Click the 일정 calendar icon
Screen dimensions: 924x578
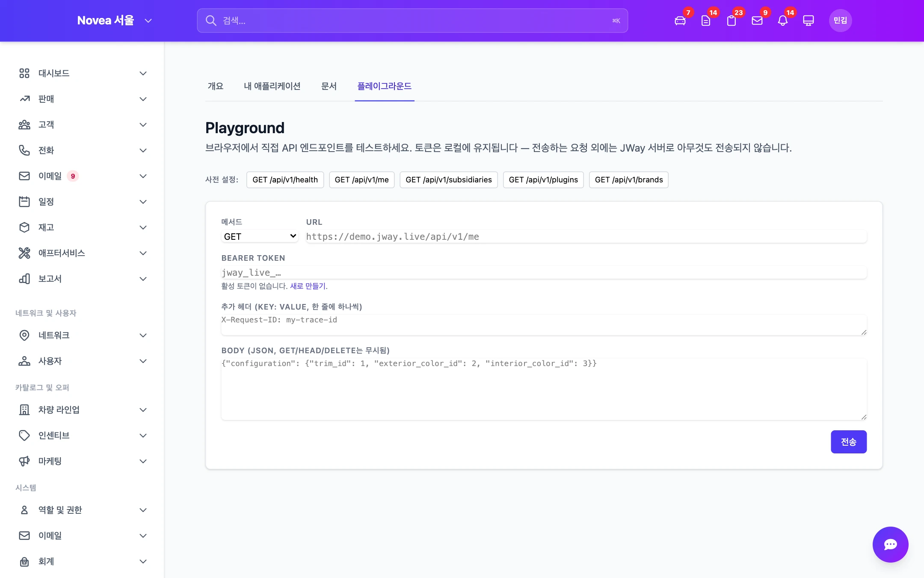click(24, 202)
